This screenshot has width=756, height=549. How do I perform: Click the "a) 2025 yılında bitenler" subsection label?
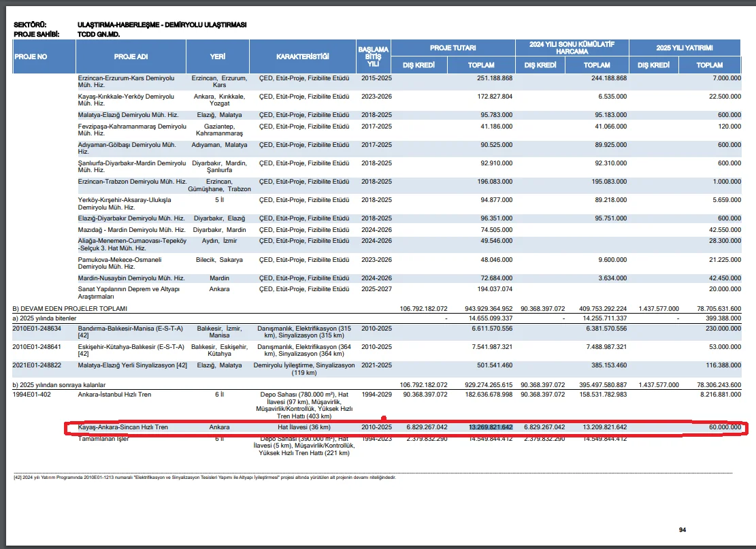[45, 318]
